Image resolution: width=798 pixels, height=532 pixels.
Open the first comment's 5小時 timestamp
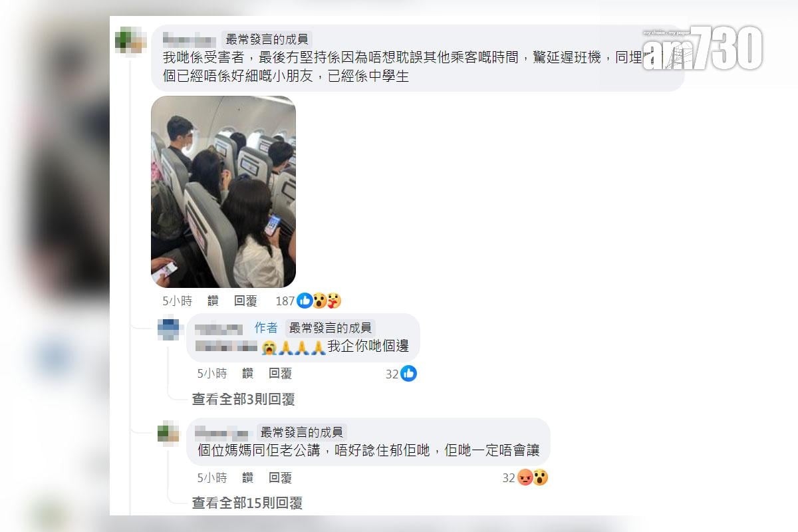coord(177,301)
